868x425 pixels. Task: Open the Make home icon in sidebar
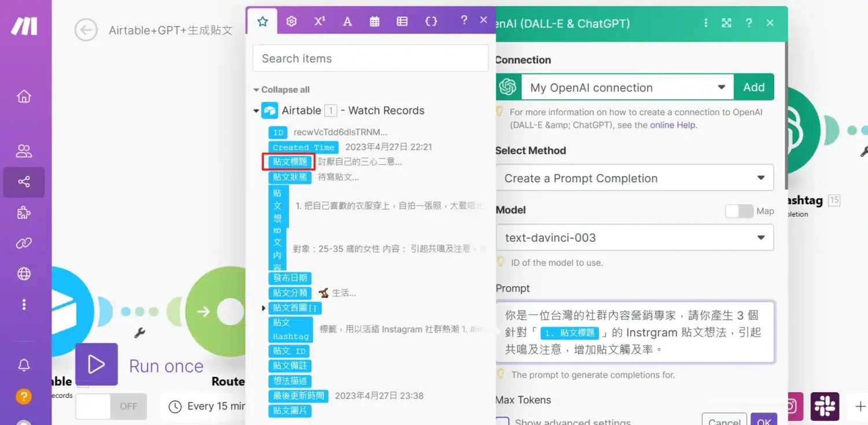[x=24, y=96]
